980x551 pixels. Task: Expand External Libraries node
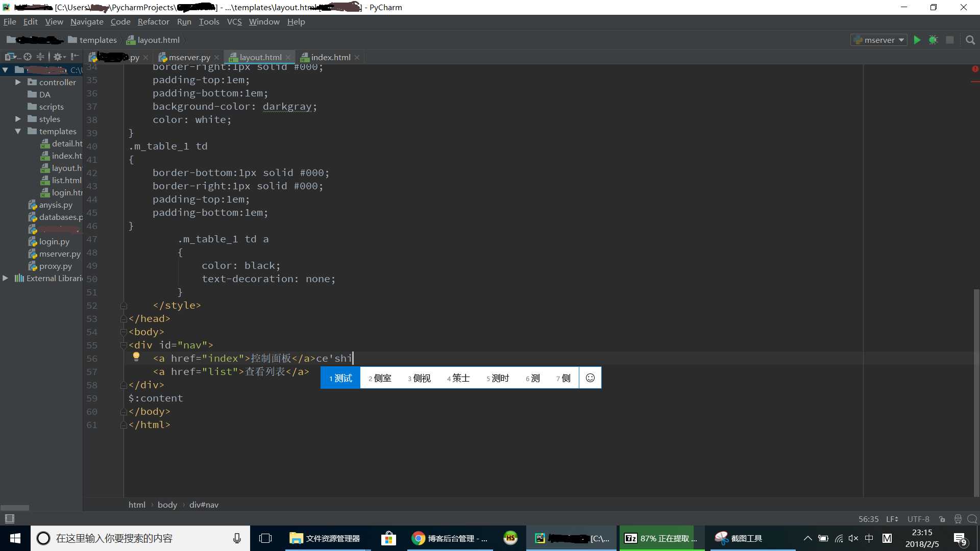click(5, 278)
